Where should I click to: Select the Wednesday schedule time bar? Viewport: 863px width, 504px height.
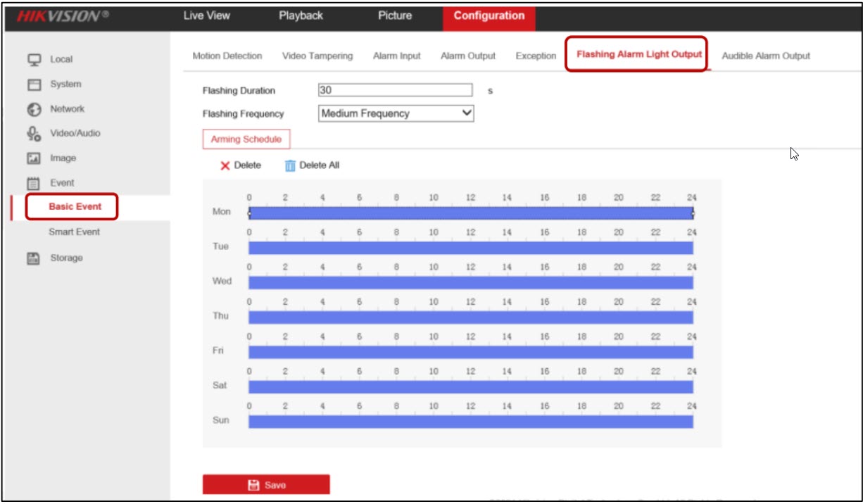(x=470, y=282)
